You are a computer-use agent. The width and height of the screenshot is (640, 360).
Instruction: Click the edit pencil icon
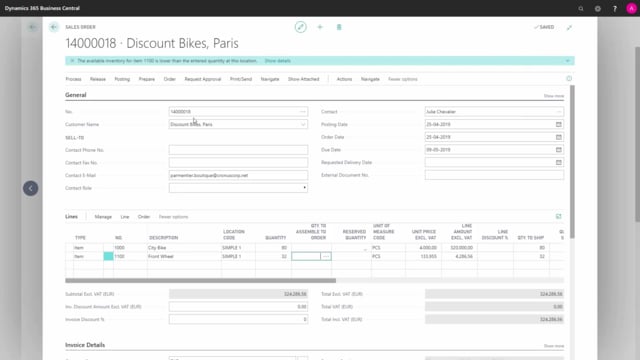pyautogui.click(x=300, y=27)
